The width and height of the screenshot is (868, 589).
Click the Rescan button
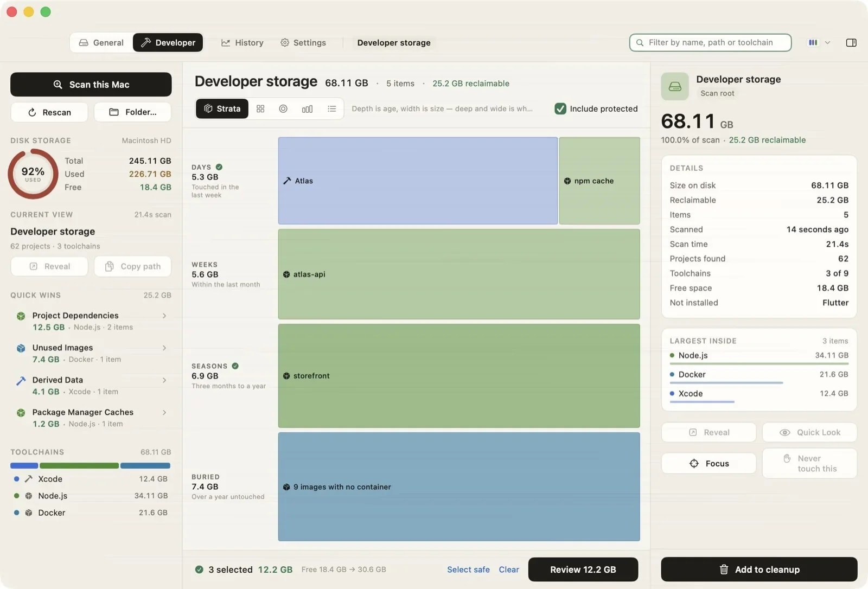(x=49, y=112)
